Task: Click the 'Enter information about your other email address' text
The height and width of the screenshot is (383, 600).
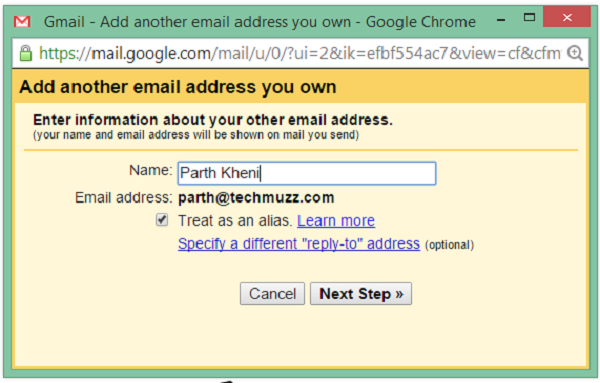Action: point(213,120)
